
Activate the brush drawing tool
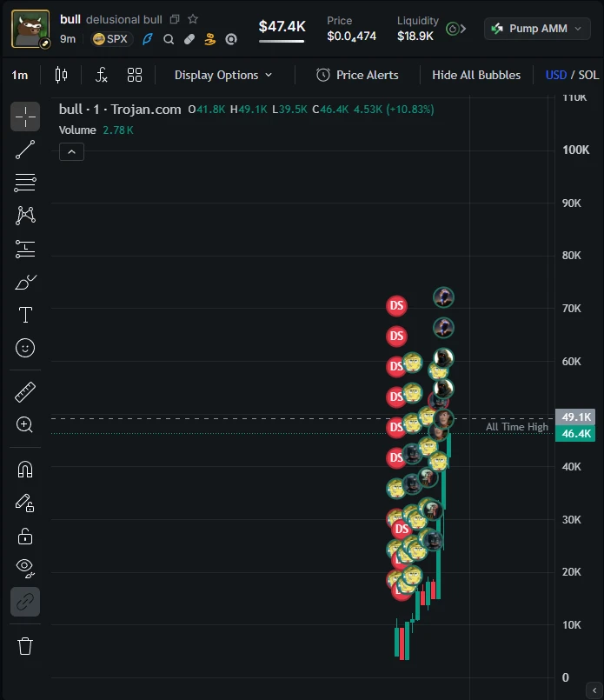pyautogui.click(x=25, y=282)
